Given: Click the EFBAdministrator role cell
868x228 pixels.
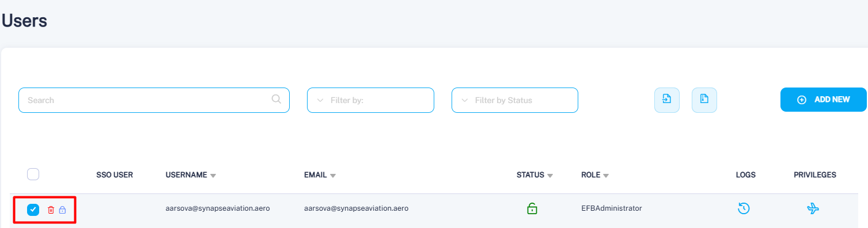Looking at the screenshot, I should click(x=612, y=208).
